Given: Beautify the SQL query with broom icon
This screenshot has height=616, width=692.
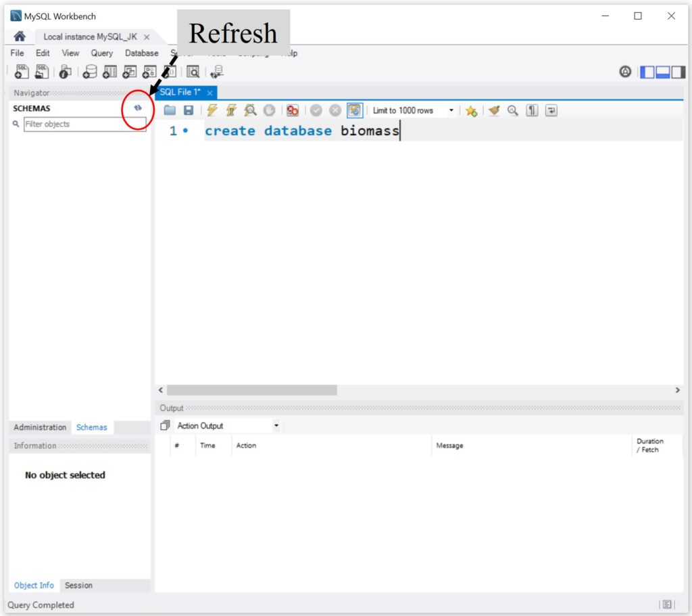Looking at the screenshot, I should (x=494, y=111).
